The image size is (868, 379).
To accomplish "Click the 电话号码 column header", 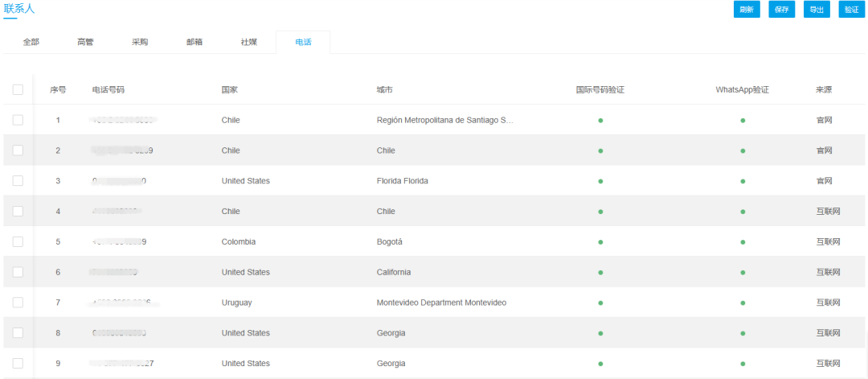I will tap(108, 89).
